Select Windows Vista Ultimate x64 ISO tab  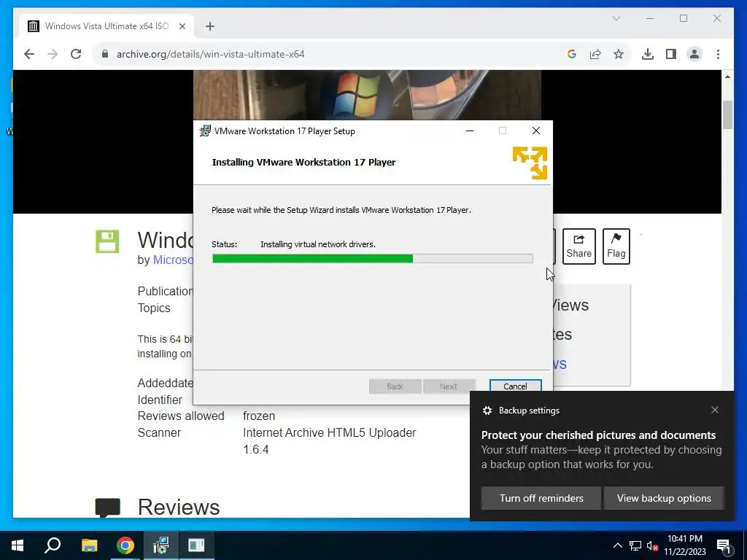[x=107, y=26]
